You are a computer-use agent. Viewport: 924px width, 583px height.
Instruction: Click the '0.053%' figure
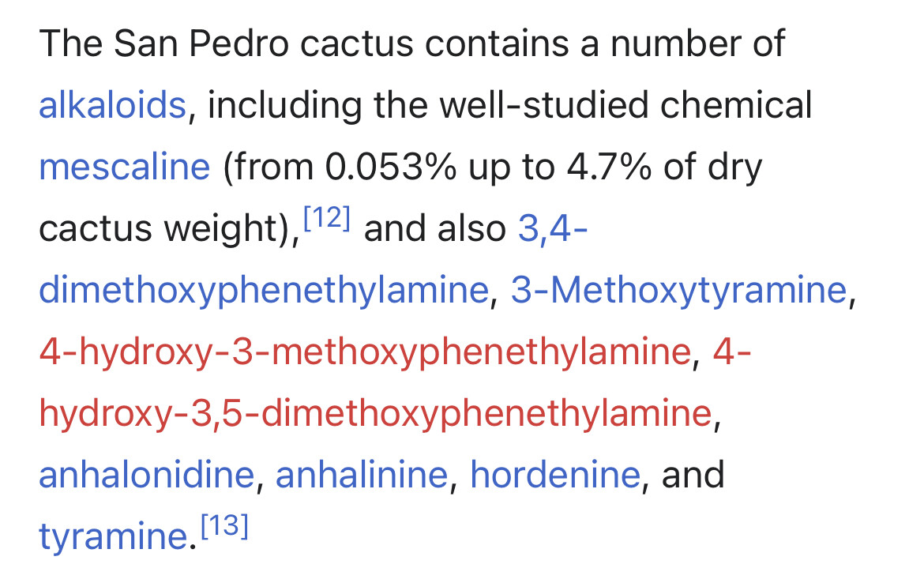pos(391,166)
